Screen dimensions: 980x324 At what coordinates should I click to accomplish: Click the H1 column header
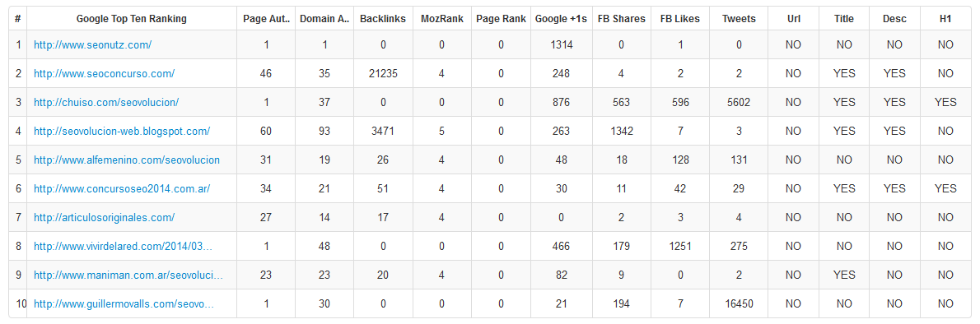point(945,19)
